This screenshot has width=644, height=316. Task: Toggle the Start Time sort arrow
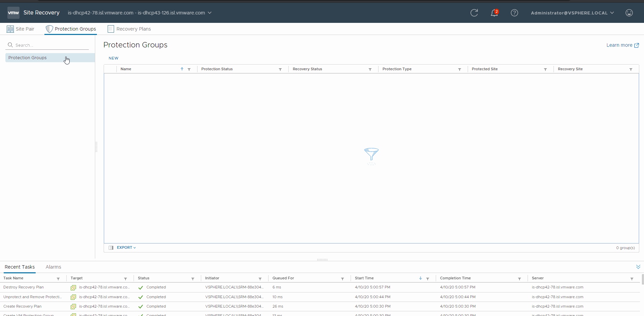click(x=420, y=278)
